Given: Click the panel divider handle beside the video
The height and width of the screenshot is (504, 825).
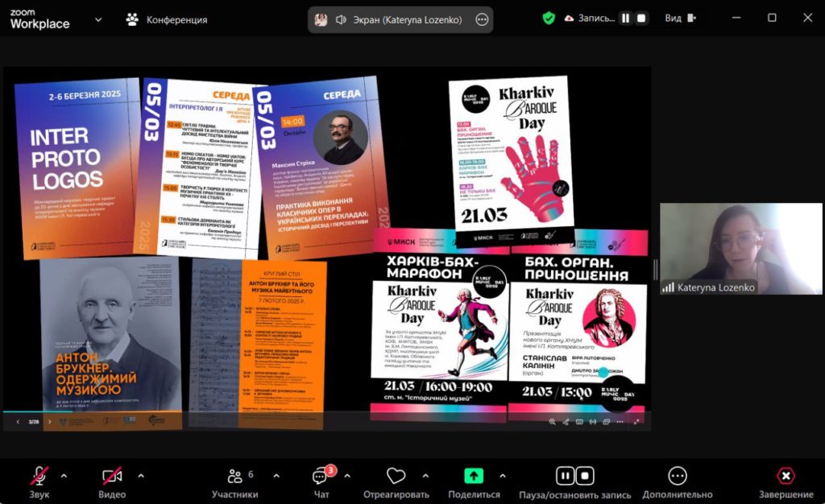Looking at the screenshot, I should (656, 270).
